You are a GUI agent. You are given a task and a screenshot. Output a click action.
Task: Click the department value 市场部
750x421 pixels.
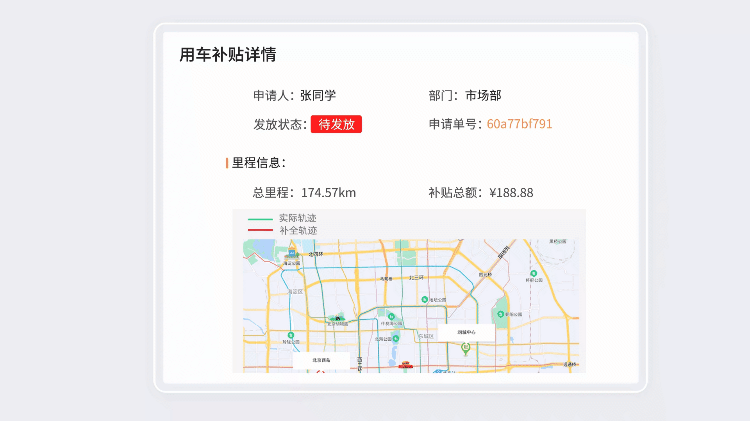[x=482, y=95]
